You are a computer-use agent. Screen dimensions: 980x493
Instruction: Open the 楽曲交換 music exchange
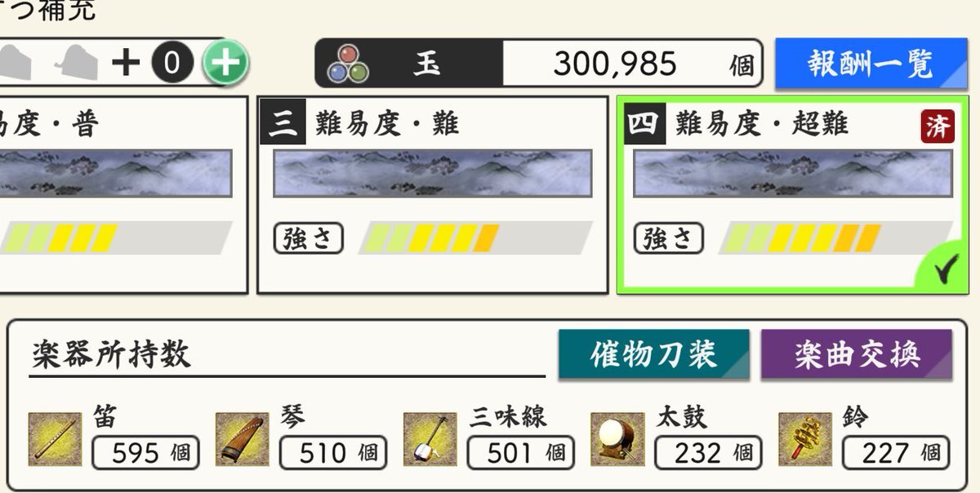click(857, 354)
